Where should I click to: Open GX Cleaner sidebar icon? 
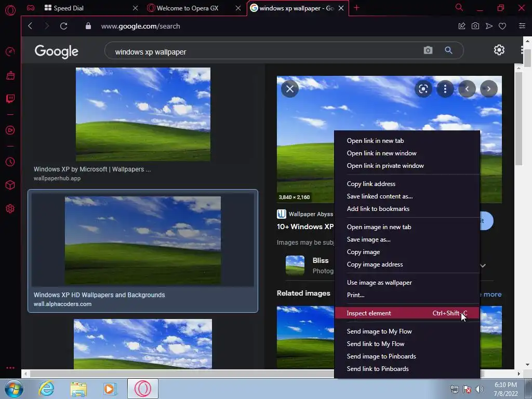(10, 75)
